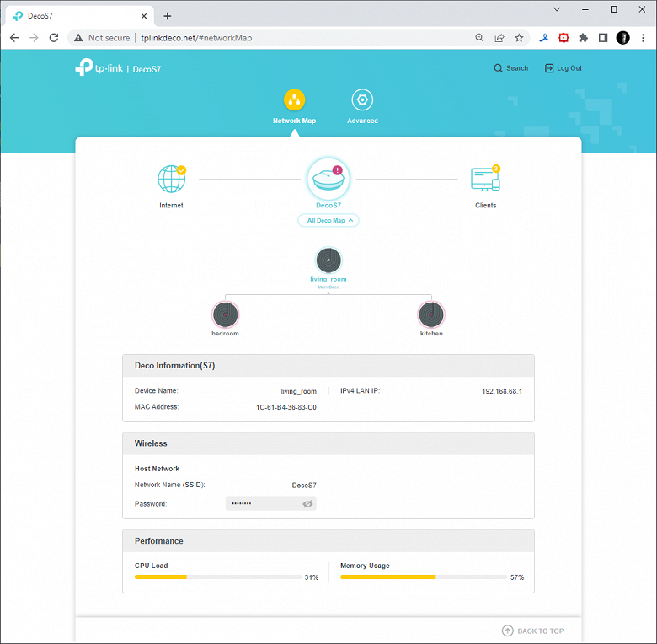Viewport: 657px width, 644px height.
Task: Click the tp-link logo
Action: coord(99,67)
